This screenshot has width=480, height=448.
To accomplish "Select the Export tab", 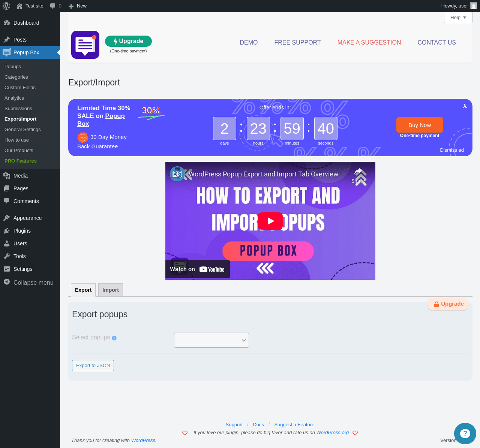I will 83,290.
